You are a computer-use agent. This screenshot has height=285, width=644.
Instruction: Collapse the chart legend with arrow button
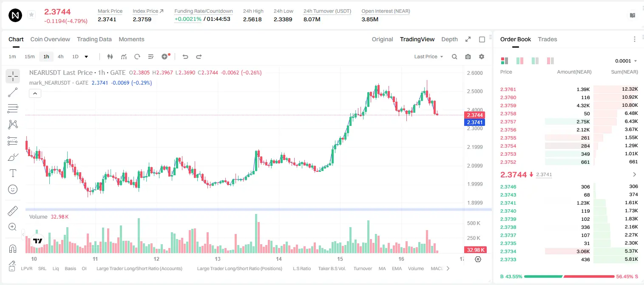point(35,93)
